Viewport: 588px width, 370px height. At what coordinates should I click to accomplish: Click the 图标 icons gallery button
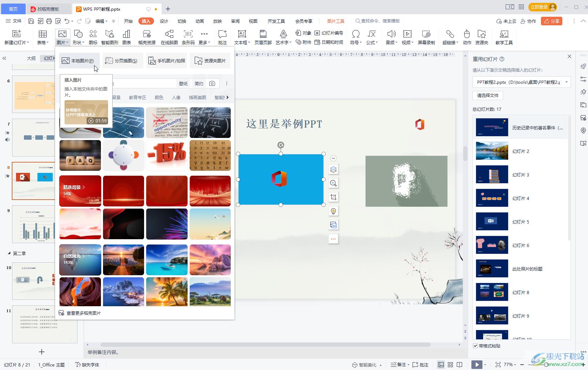point(93,37)
